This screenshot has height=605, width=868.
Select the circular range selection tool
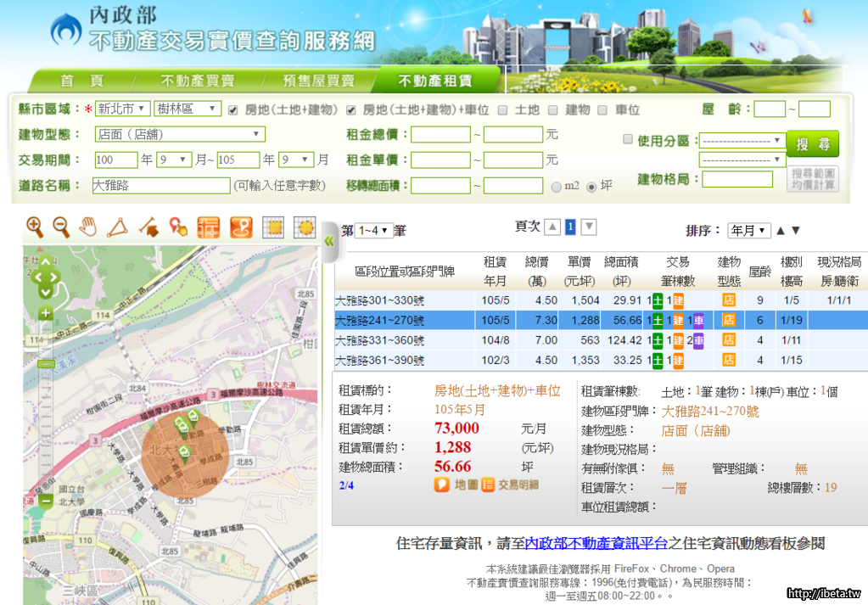(304, 227)
